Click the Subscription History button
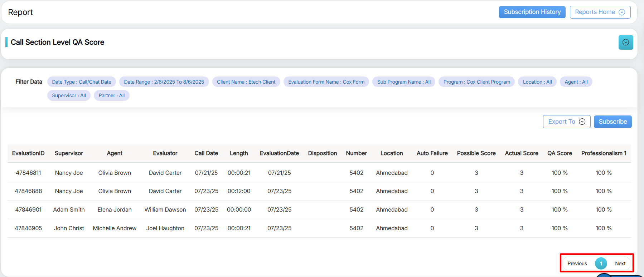The width and height of the screenshot is (644, 277). tap(532, 12)
